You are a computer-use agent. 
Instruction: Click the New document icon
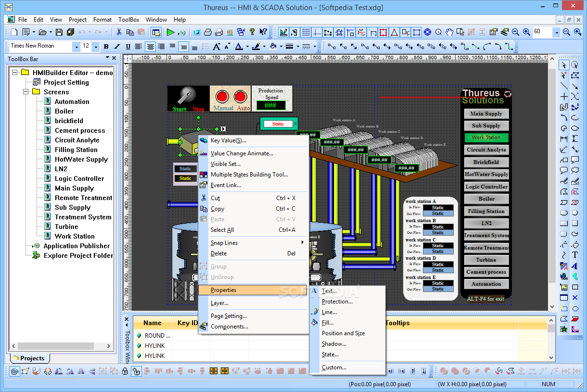click(14, 32)
